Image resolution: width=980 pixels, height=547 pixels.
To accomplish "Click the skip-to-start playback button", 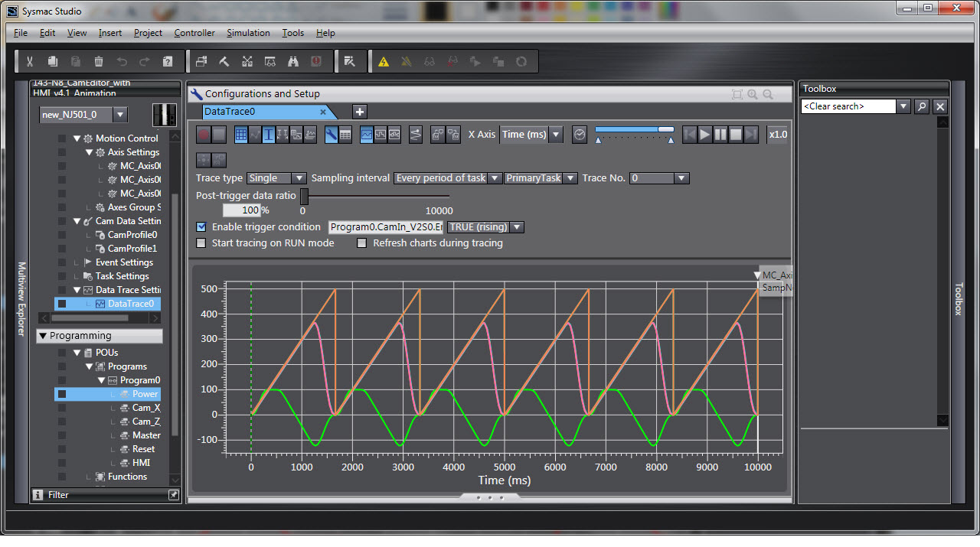I will [x=690, y=135].
